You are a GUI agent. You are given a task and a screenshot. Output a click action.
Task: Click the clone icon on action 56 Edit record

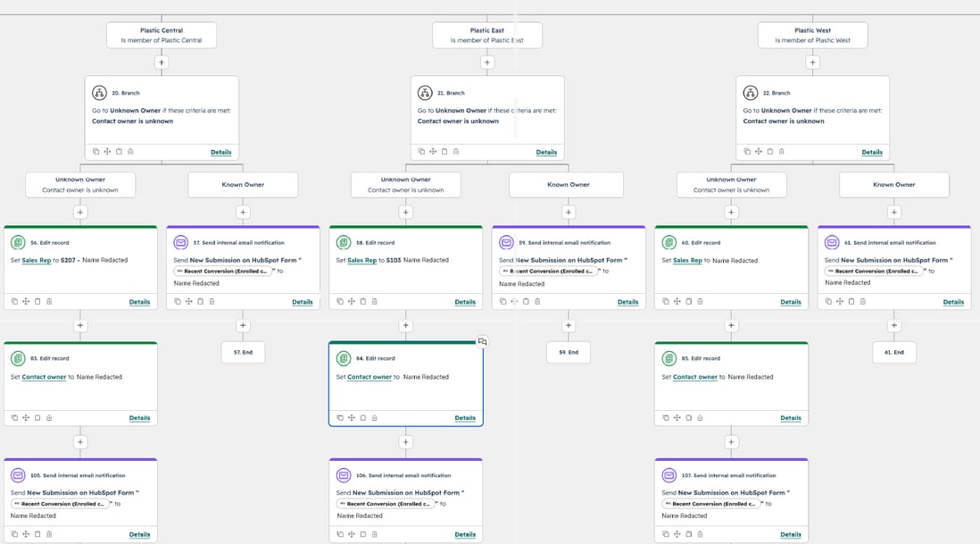14,301
